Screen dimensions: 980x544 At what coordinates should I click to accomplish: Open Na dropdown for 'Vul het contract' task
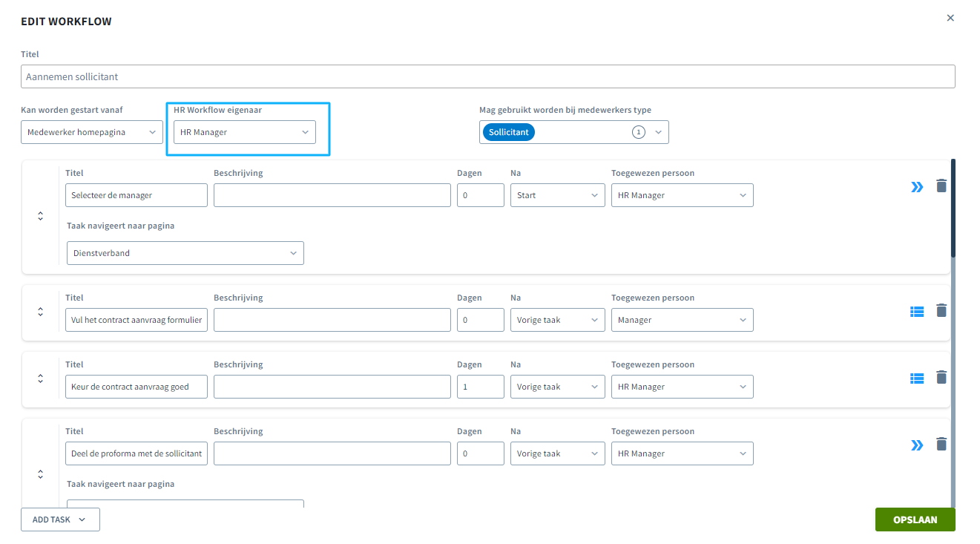coord(558,320)
